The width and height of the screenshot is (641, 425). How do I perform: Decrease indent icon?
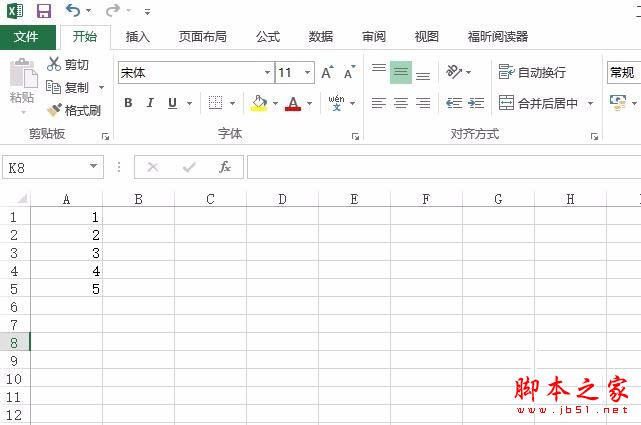[454, 103]
